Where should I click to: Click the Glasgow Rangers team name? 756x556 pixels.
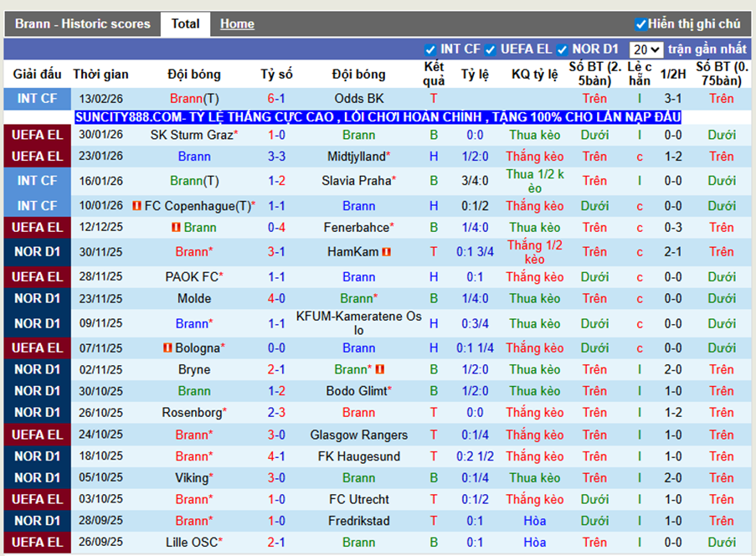click(x=358, y=435)
